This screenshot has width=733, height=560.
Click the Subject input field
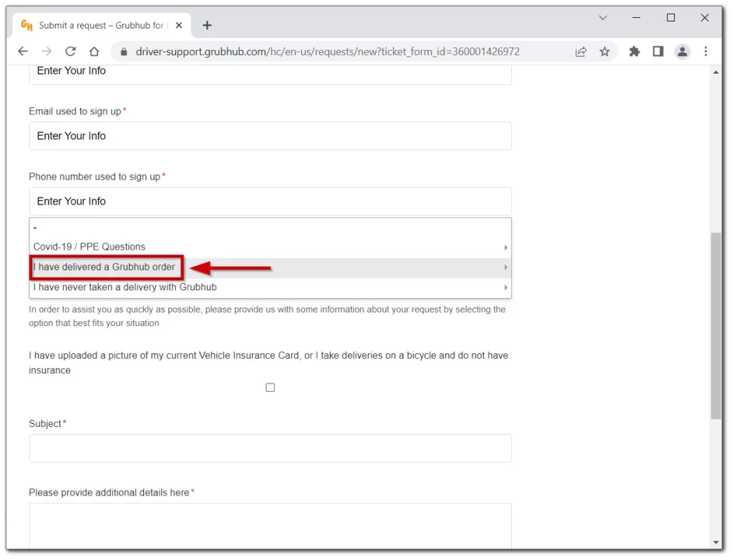click(270, 448)
